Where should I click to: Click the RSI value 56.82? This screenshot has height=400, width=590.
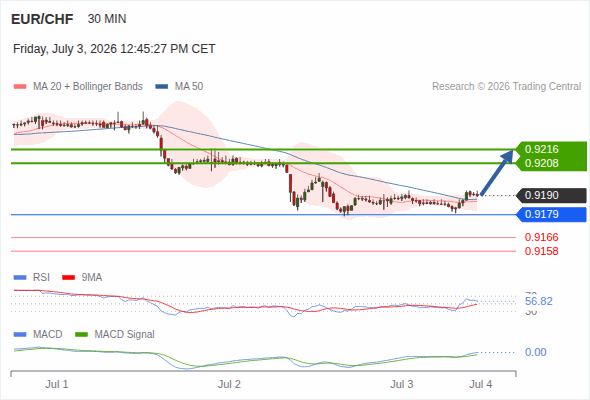[x=538, y=301]
